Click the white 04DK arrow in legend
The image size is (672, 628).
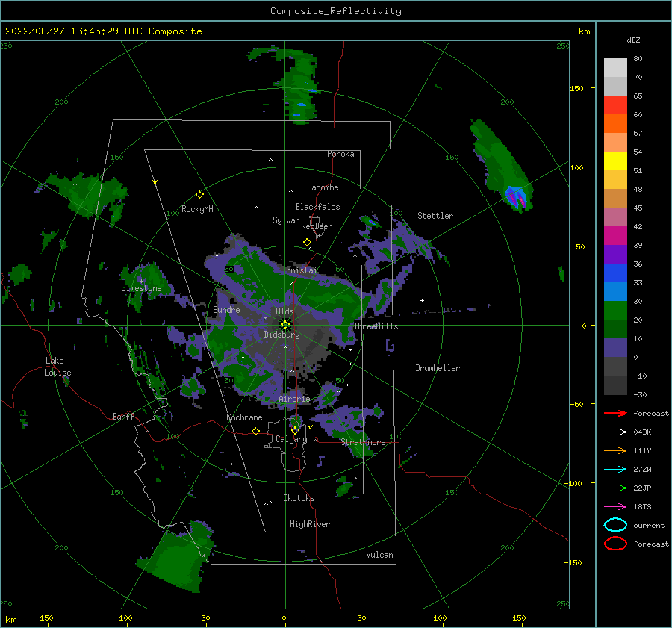pos(615,432)
